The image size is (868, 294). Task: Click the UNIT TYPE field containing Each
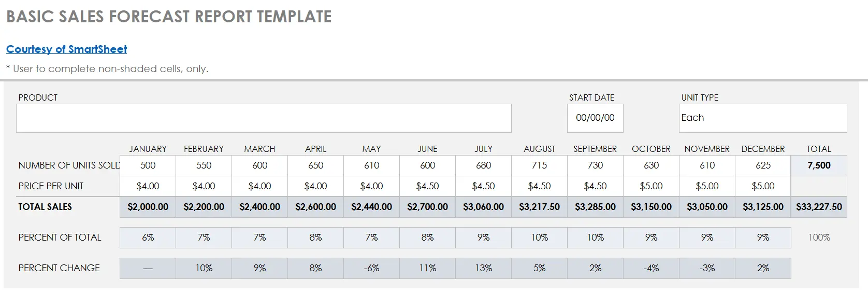coord(762,118)
